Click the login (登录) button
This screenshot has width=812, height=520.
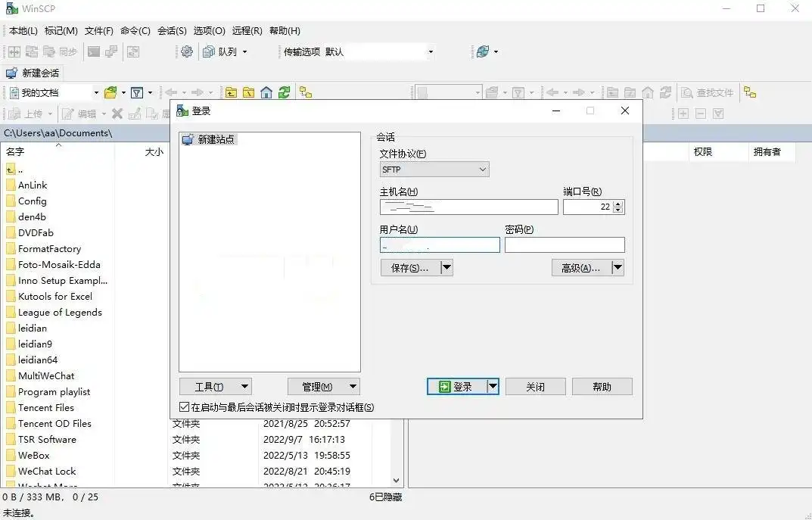point(457,386)
